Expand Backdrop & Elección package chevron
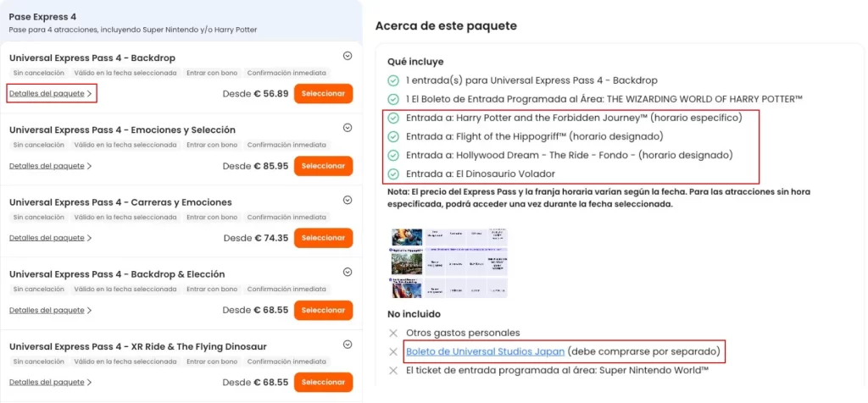Image resolution: width=868 pixels, height=403 pixels. coord(348,272)
